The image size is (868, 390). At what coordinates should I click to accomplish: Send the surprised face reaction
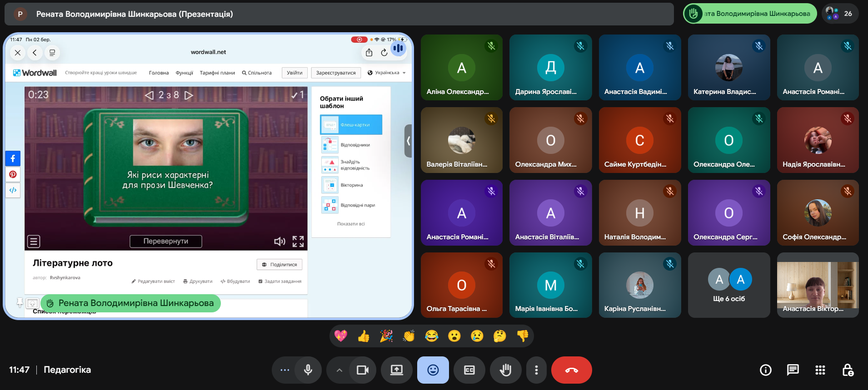454,336
